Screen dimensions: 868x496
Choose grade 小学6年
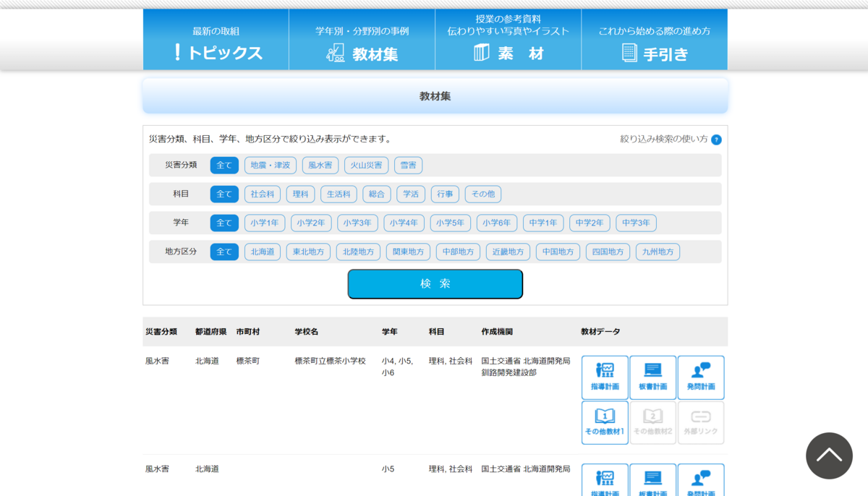[x=497, y=223]
